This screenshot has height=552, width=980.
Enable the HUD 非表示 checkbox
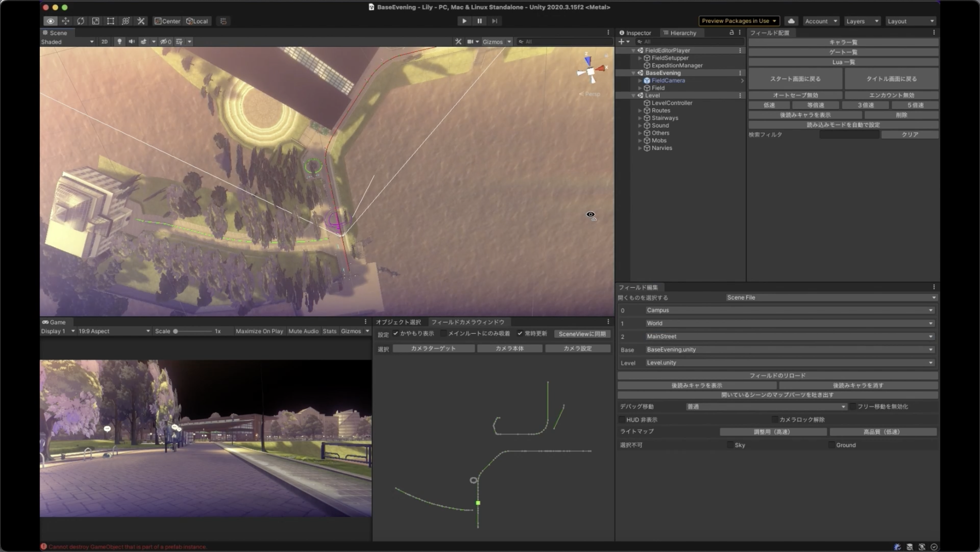pyautogui.click(x=622, y=419)
